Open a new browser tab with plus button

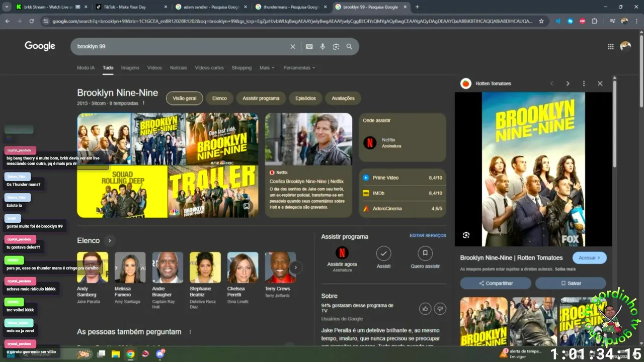417,7
